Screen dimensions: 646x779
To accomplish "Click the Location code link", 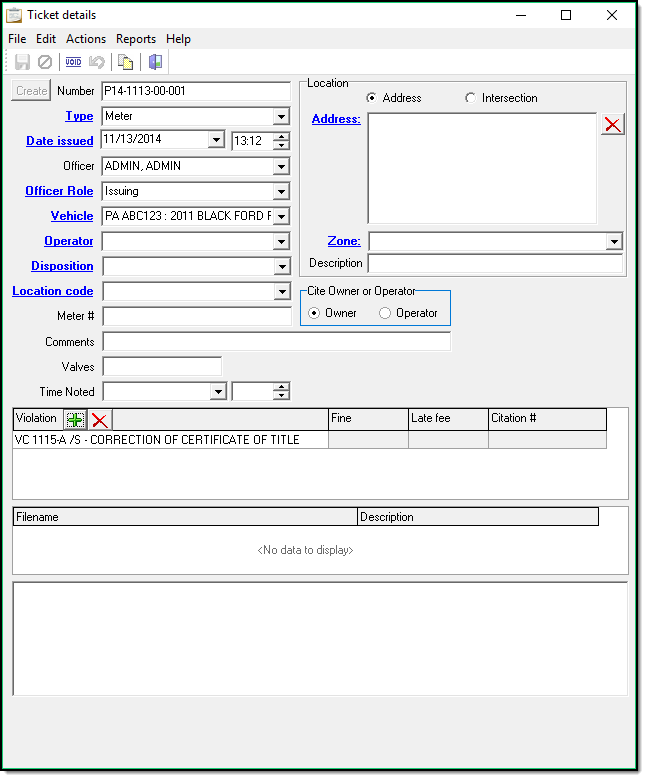I will 53,291.
